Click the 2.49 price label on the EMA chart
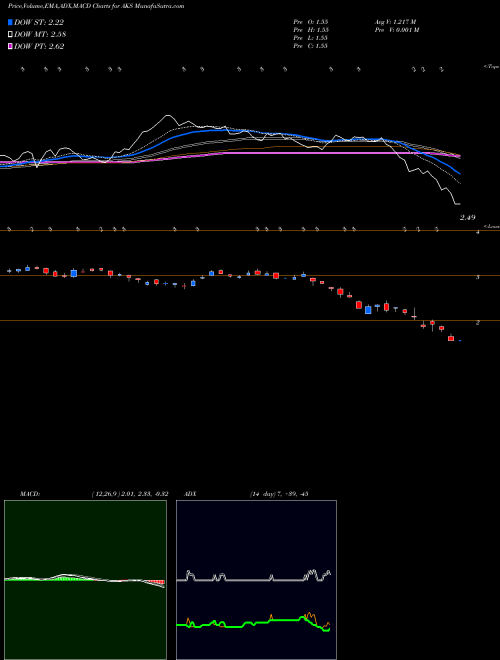 468,218
